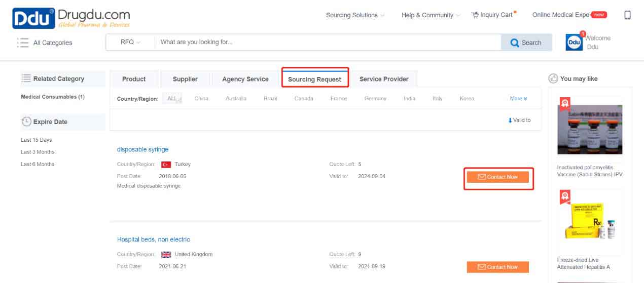Click the Ddu user avatar
This screenshot has height=283, width=644.
pos(574,43)
